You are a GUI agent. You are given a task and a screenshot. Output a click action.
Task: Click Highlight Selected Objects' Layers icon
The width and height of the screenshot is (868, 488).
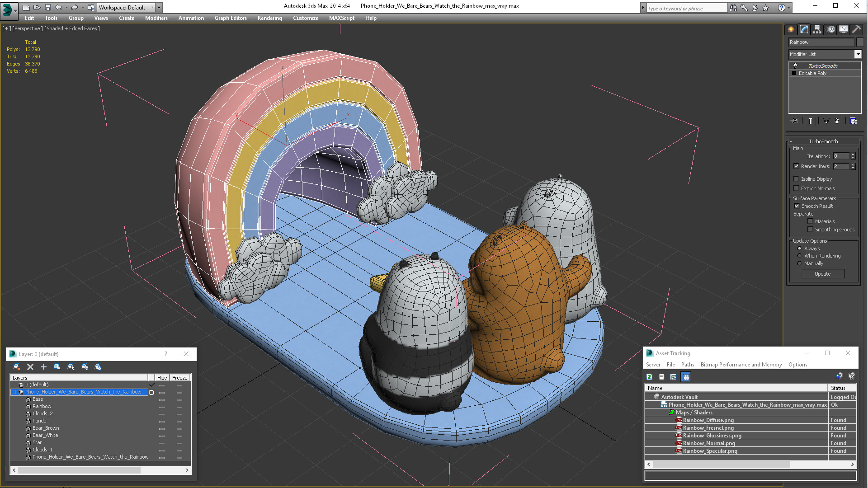71,367
